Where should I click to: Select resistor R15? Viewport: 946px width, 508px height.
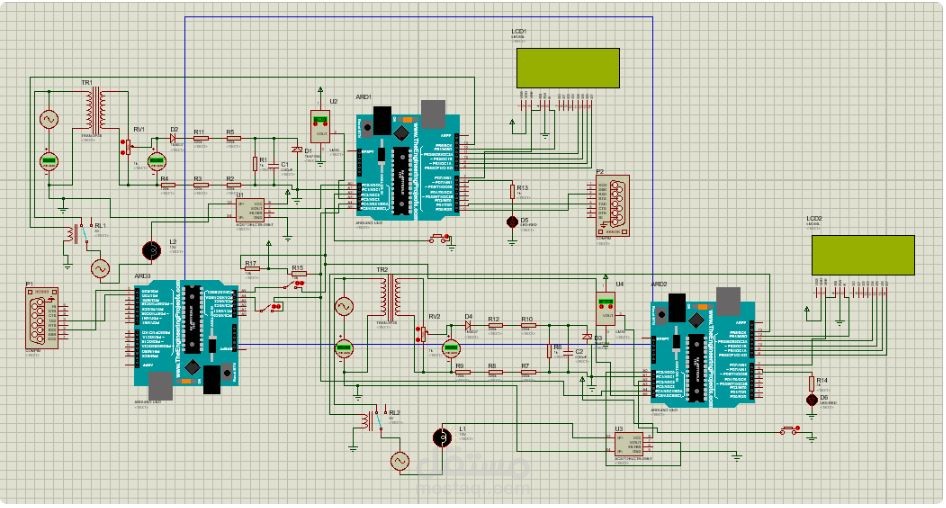[298, 273]
